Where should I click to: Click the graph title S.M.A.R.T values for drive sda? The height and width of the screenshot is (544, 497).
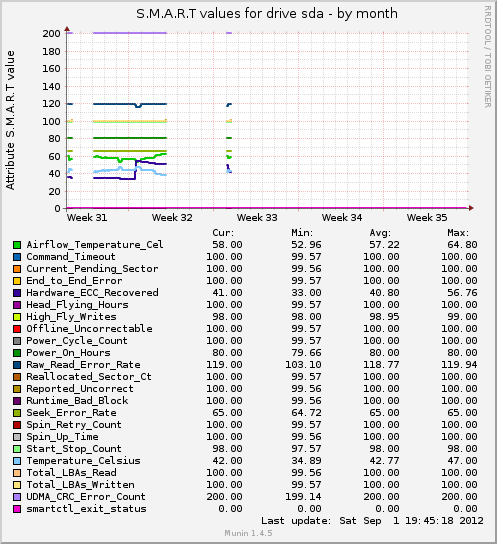click(267, 14)
